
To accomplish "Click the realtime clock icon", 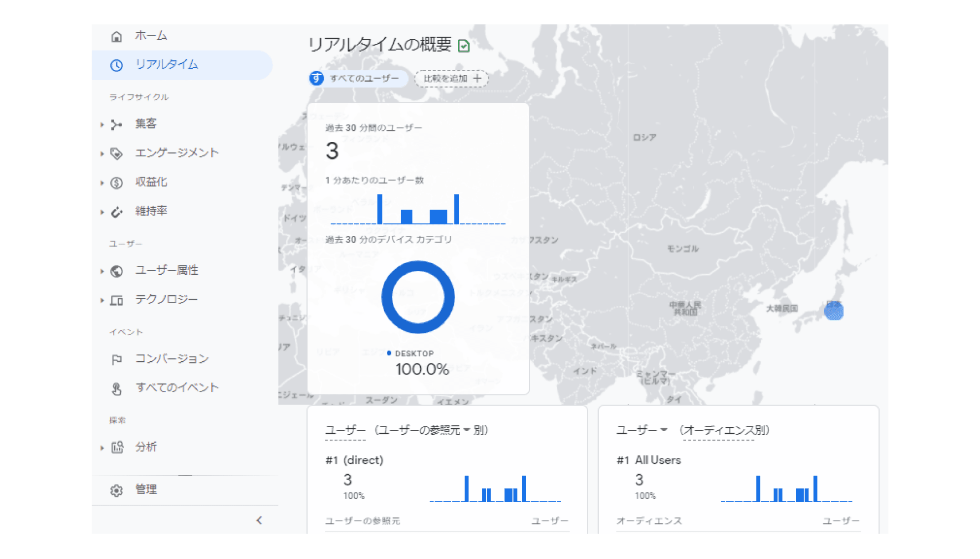I will click(116, 65).
